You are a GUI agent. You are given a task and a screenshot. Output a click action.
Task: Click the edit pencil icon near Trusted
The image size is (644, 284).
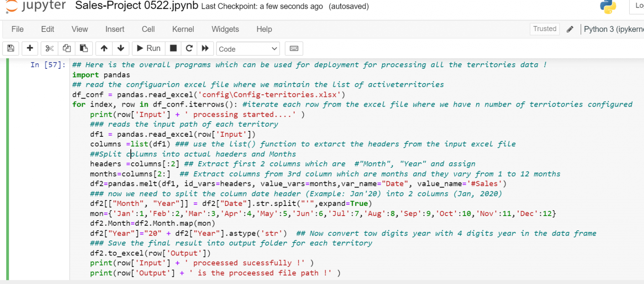pos(570,29)
